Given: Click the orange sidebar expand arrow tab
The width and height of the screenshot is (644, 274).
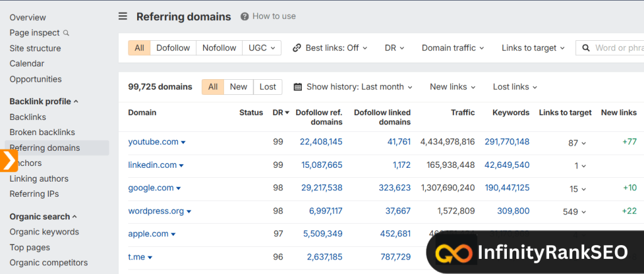Looking at the screenshot, I should coord(9,160).
